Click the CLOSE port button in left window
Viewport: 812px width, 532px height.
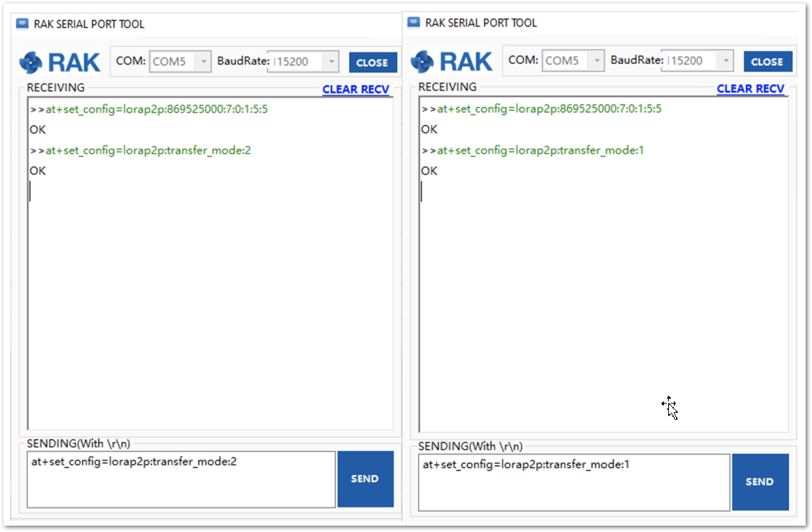[372, 62]
